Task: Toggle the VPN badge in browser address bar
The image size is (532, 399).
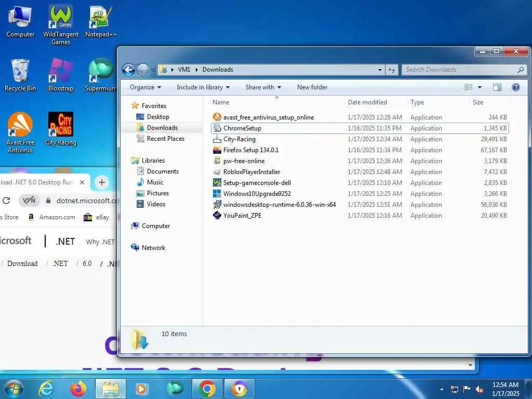Action: coord(29,201)
